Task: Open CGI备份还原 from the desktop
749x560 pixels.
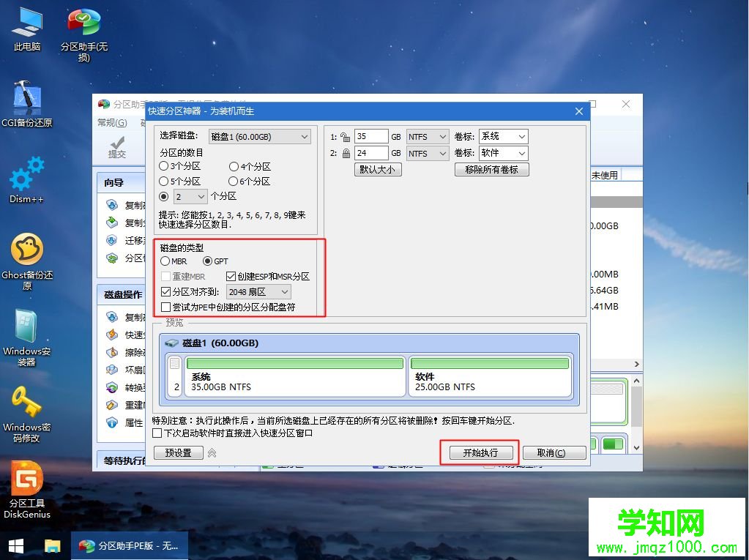Action: point(27,102)
